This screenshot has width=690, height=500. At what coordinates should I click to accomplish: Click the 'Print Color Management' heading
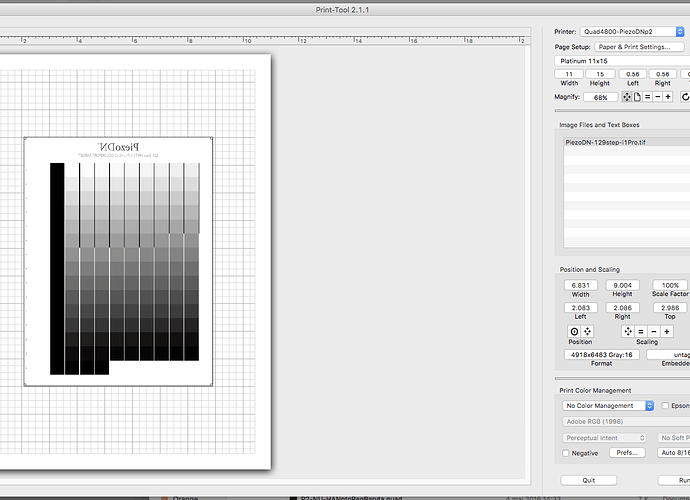click(595, 390)
